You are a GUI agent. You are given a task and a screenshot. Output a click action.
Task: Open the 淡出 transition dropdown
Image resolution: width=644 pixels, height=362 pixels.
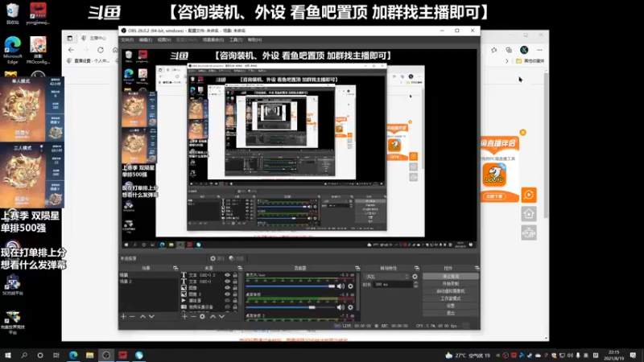(x=387, y=277)
